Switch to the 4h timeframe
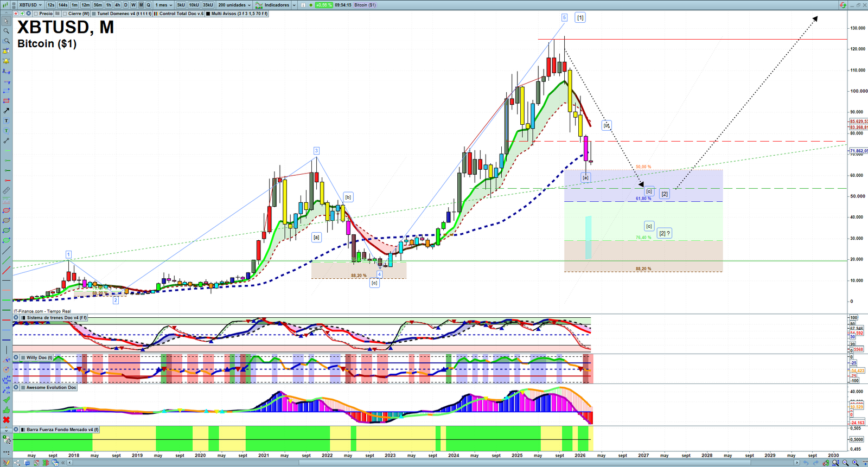The width and height of the screenshot is (868, 467). click(117, 5)
